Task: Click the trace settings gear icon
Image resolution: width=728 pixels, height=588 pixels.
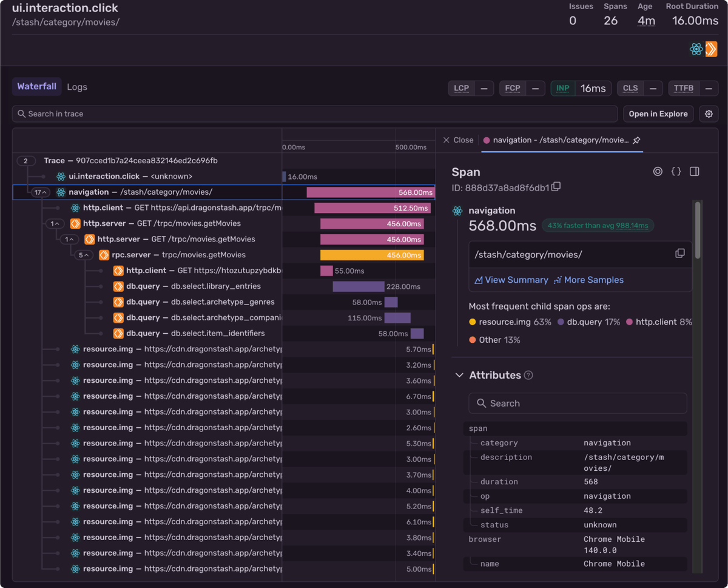Action: [x=709, y=114]
